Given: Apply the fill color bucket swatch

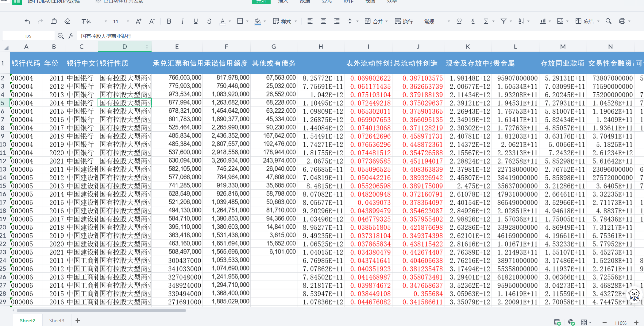Looking at the screenshot, I should coord(258,21).
